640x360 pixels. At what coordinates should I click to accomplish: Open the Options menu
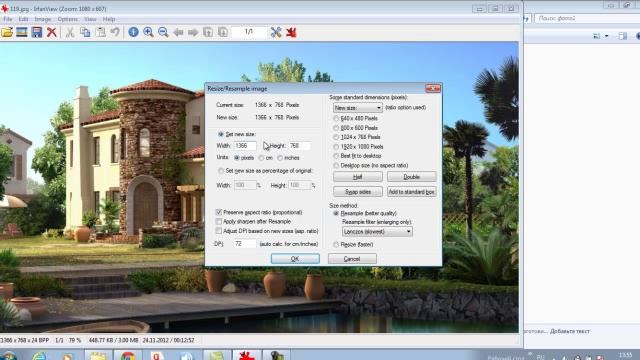click(x=67, y=19)
